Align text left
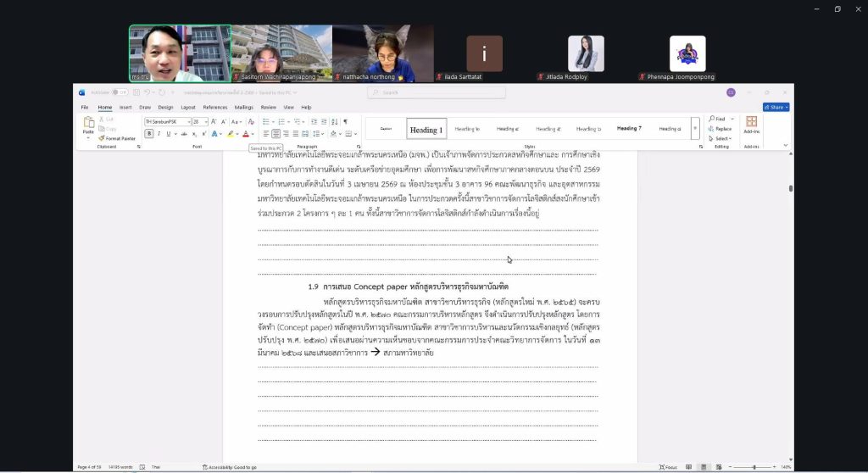The image size is (868, 473). 266,134
